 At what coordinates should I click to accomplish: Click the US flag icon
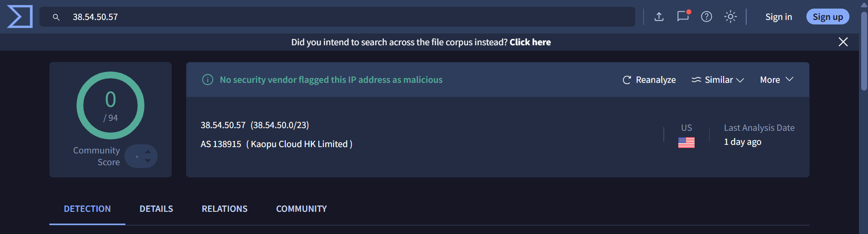[x=686, y=143]
